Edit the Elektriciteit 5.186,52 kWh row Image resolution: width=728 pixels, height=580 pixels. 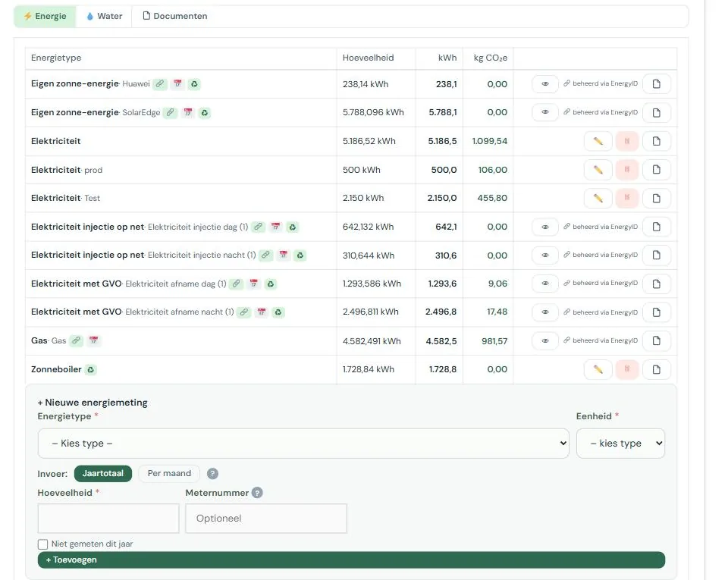click(x=598, y=141)
